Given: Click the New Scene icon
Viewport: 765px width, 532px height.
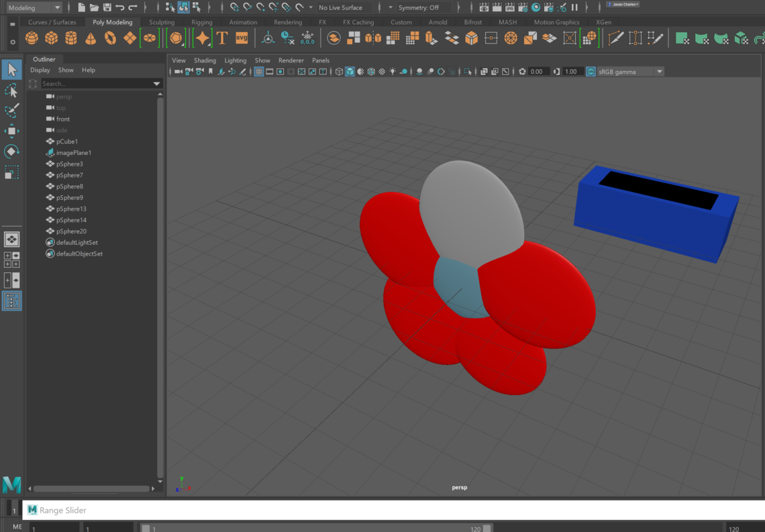Looking at the screenshot, I should coord(81,7).
